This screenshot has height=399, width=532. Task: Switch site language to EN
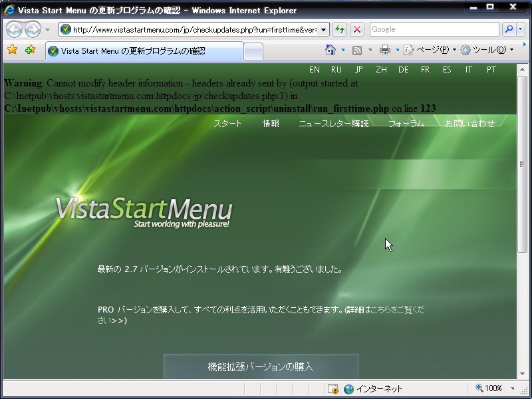(x=314, y=70)
